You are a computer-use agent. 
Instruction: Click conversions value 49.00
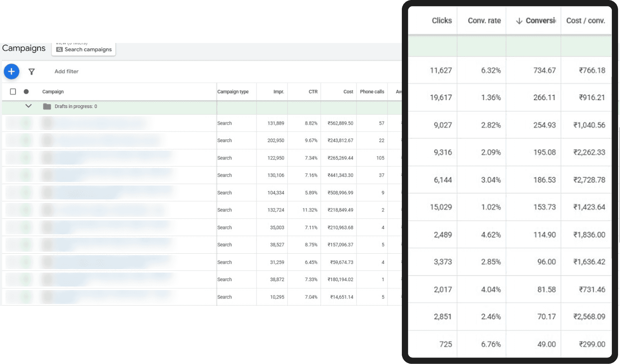pos(546,344)
